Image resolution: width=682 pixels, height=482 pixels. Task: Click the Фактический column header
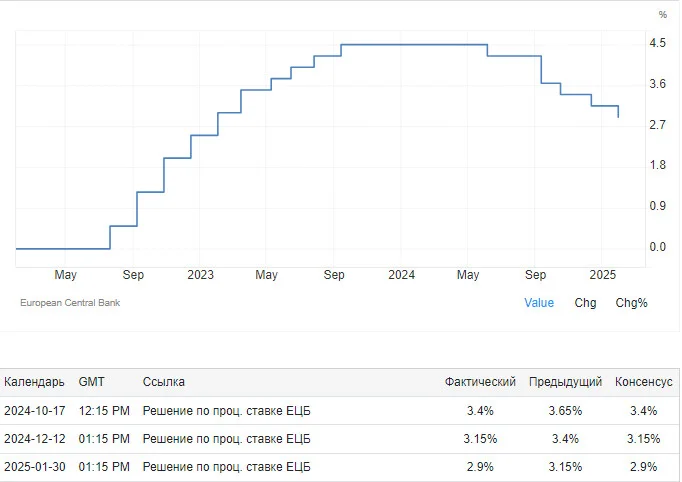point(480,382)
